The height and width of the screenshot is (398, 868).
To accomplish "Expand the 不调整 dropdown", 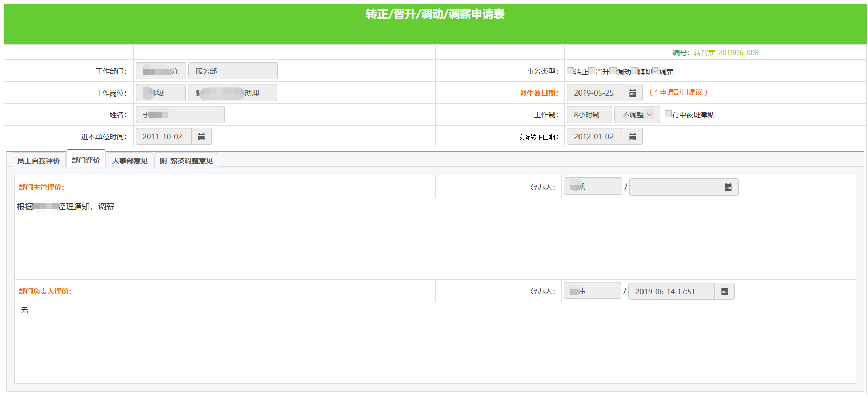I will [637, 115].
